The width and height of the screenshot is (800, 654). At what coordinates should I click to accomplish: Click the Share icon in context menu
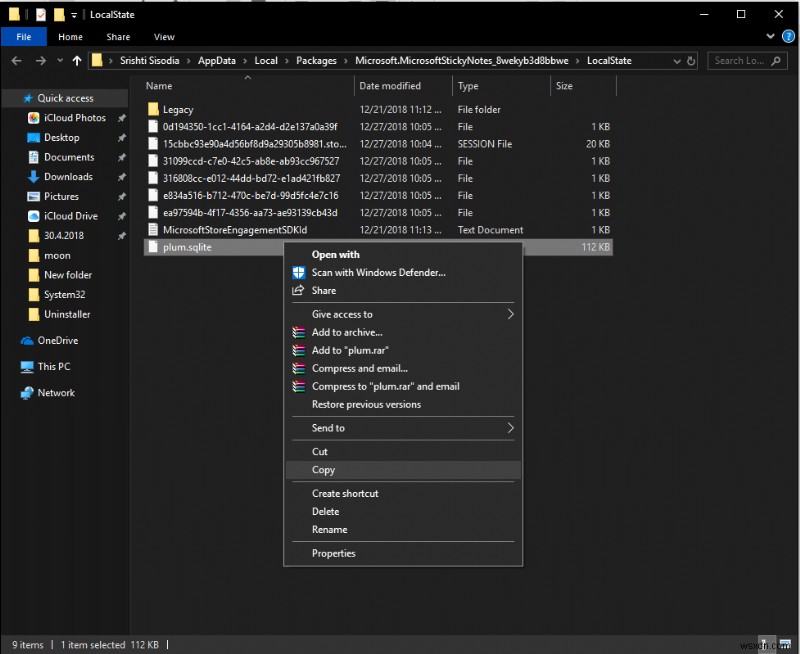tap(298, 290)
